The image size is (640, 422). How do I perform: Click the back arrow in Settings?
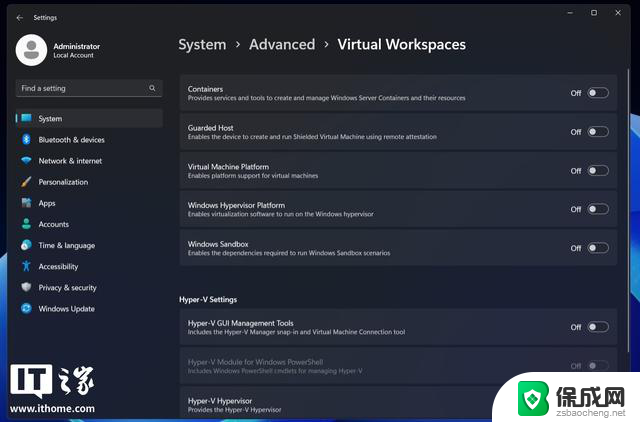coord(20,18)
